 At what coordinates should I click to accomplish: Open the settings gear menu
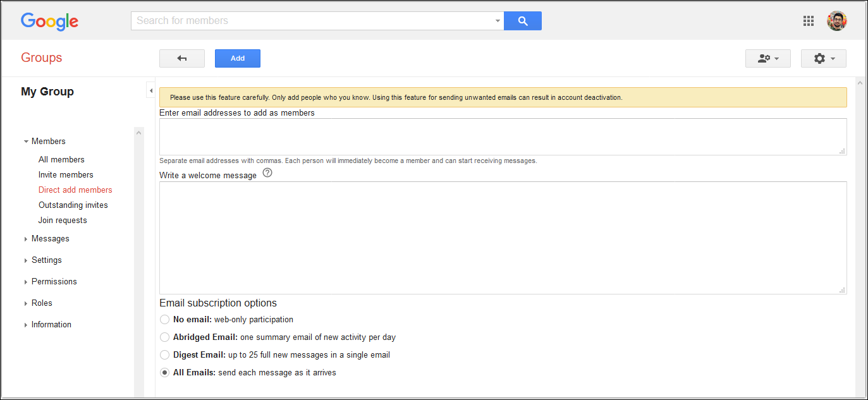[x=823, y=58]
